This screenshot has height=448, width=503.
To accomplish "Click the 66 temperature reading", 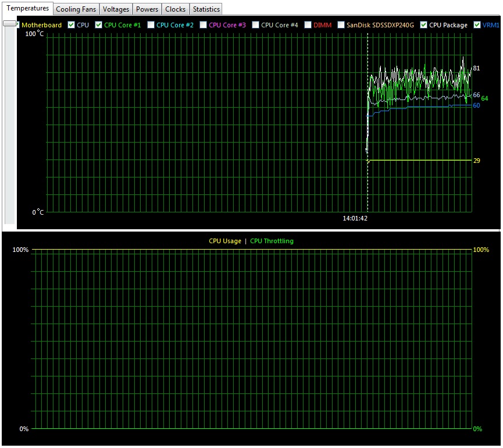I will click(476, 95).
